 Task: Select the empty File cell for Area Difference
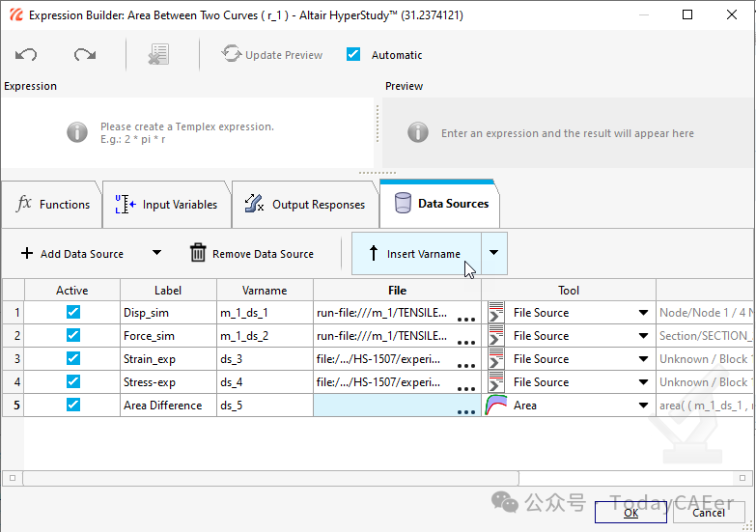point(397,406)
